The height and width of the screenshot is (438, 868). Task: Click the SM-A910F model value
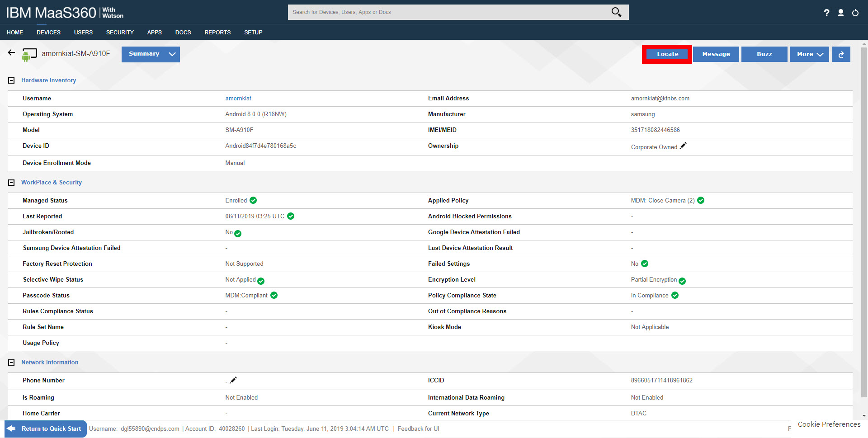(x=239, y=130)
